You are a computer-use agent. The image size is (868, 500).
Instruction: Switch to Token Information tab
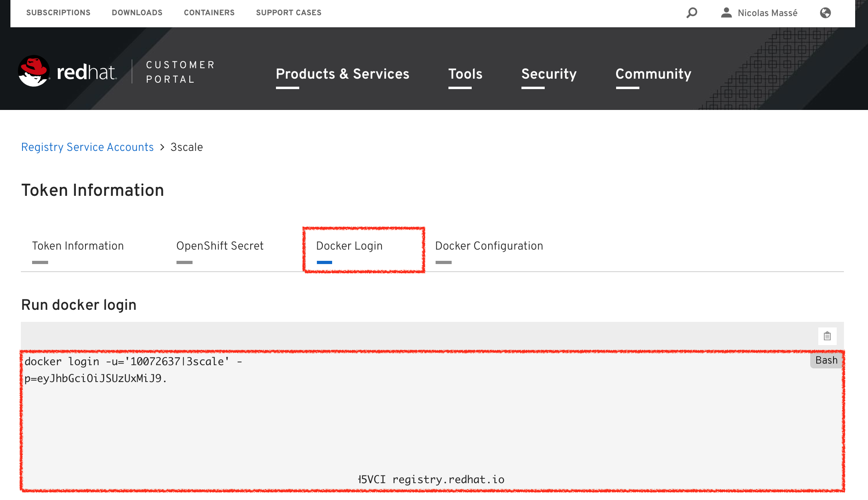tap(78, 246)
